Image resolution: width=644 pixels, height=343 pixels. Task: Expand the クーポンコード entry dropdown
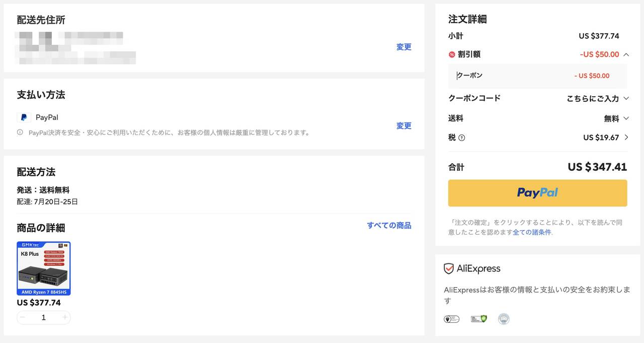(x=626, y=98)
